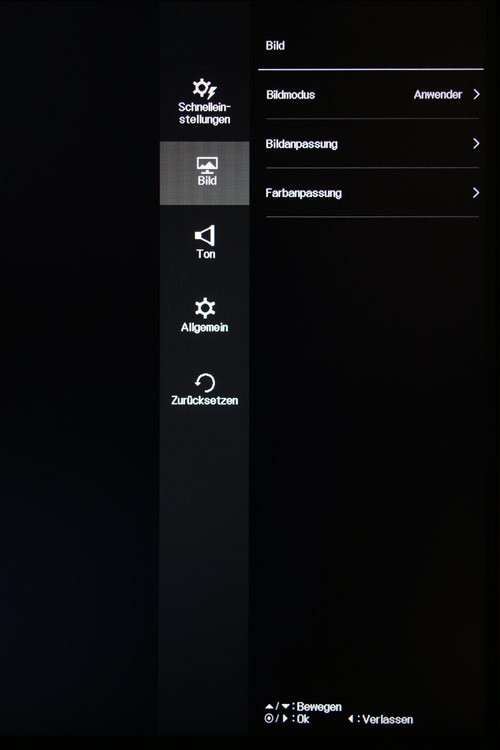The width and height of the screenshot is (500, 750).
Task: Click the Zurücksetzen circular arrow icon
Action: (205, 383)
